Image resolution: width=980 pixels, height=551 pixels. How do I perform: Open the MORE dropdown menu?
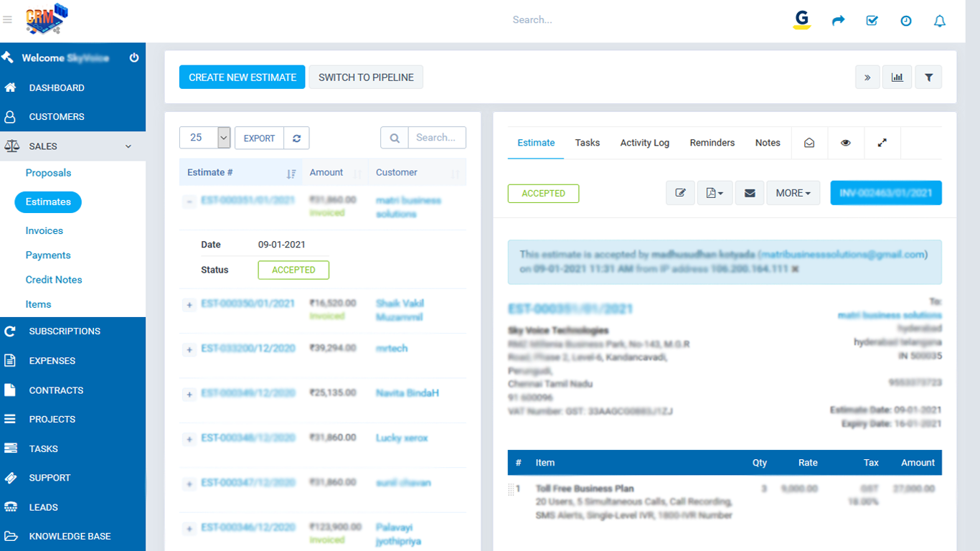[793, 193]
